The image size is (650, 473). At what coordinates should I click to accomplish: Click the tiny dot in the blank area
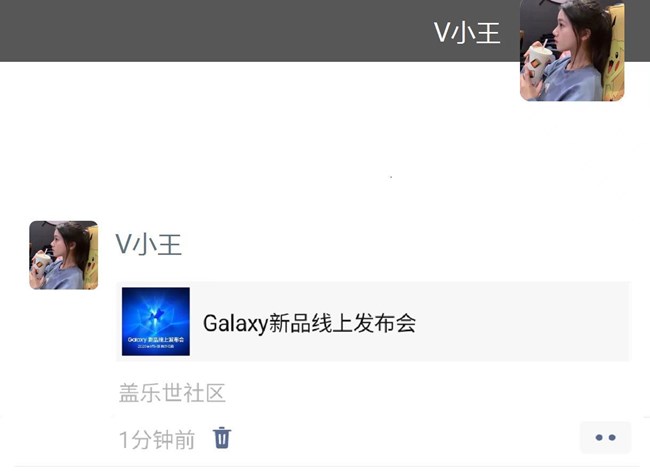(x=391, y=177)
